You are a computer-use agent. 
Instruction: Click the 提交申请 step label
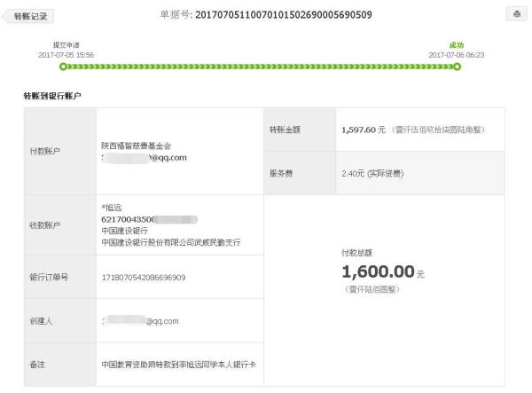pos(66,44)
